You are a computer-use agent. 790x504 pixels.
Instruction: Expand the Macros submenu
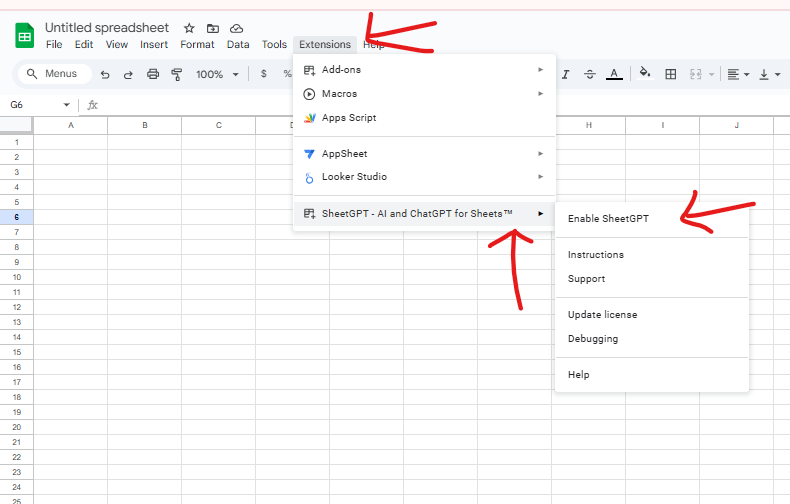tap(424, 94)
